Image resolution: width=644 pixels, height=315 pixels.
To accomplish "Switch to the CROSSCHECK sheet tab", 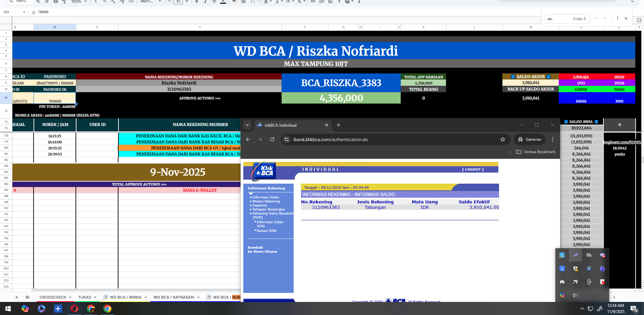I will coord(53,297).
